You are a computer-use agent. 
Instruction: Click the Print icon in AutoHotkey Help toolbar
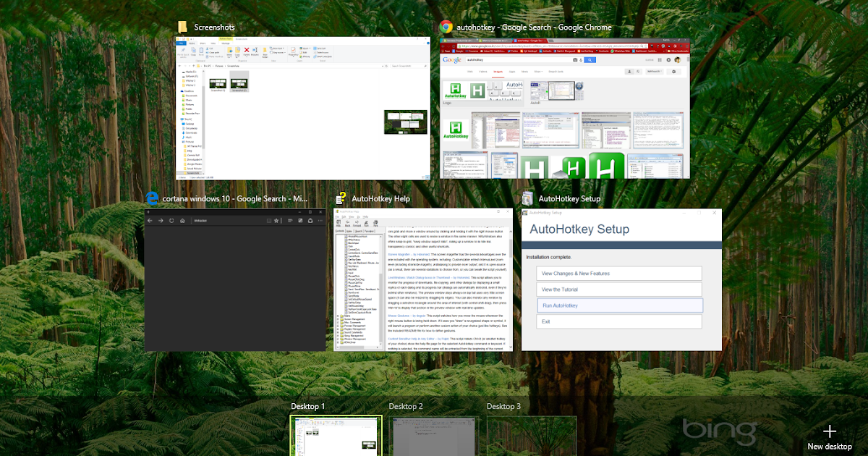click(x=375, y=223)
